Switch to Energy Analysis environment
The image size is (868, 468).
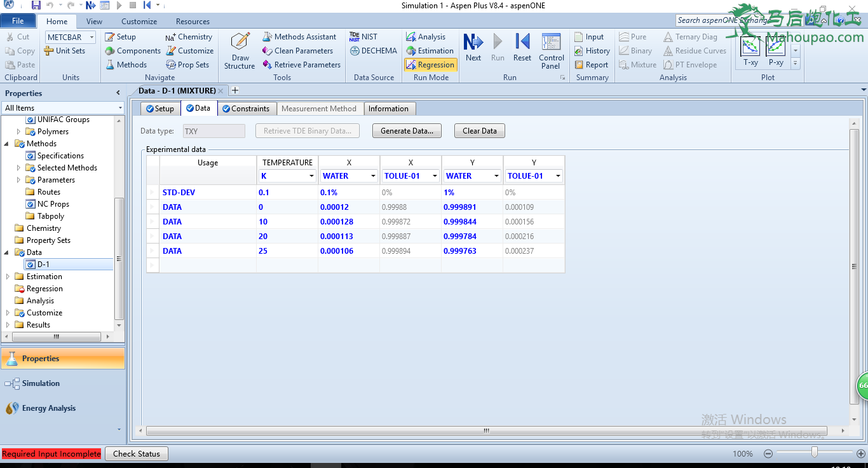coord(62,408)
